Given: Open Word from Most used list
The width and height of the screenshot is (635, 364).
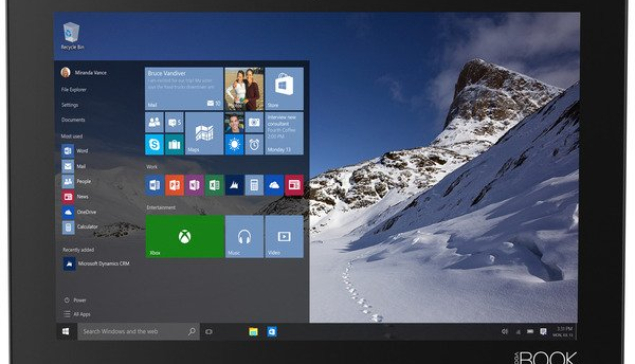Looking at the screenshot, I should click(75, 151).
